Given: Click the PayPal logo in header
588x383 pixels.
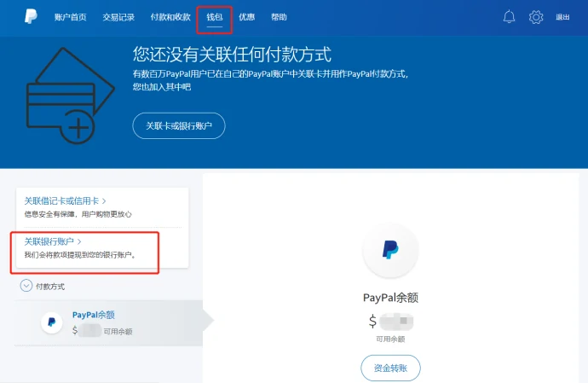Looking at the screenshot, I should [x=31, y=17].
